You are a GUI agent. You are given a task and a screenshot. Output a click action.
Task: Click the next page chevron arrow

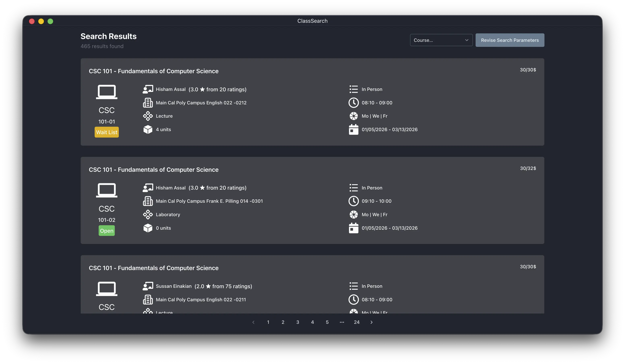pos(371,322)
